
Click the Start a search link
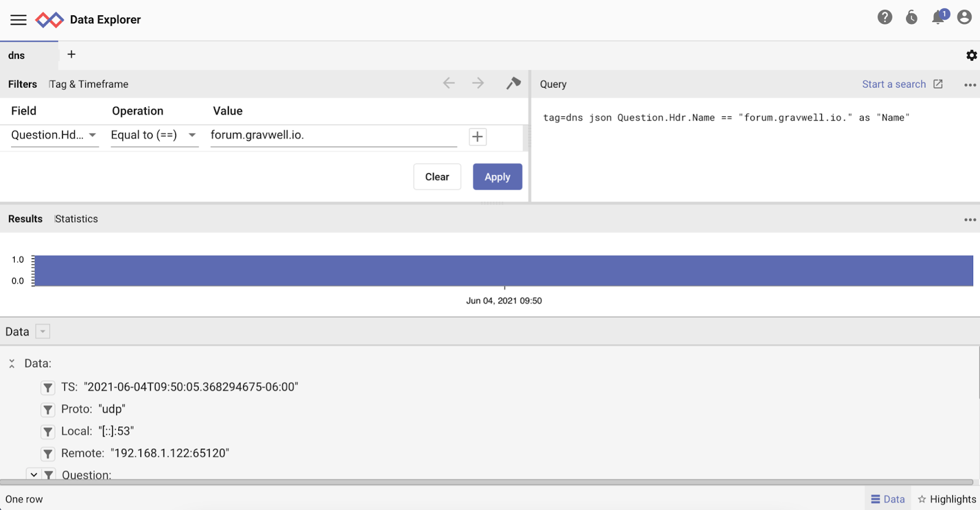click(x=902, y=84)
